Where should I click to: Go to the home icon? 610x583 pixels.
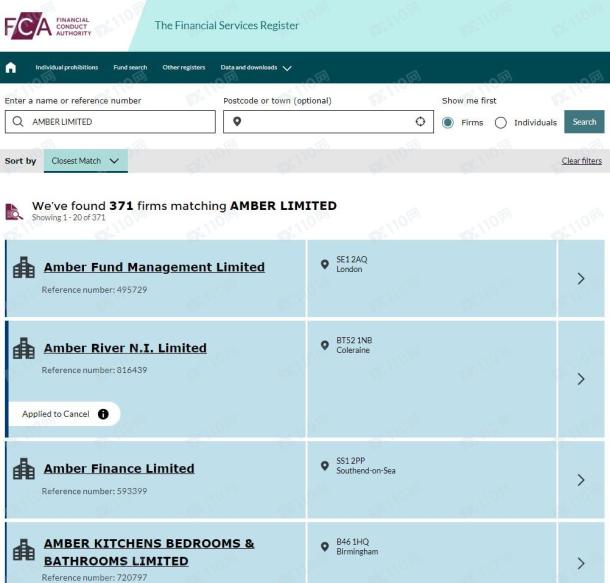click(11, 68)
